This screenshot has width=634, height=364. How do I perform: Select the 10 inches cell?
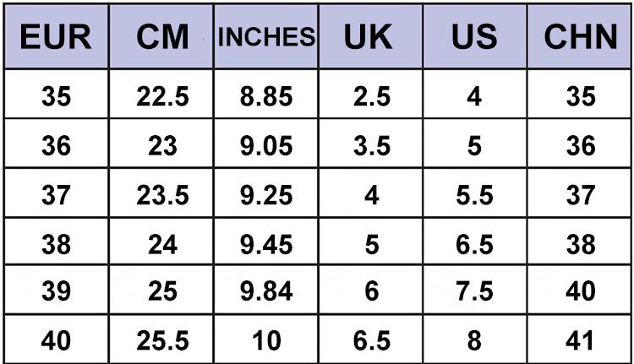point(266,340)
